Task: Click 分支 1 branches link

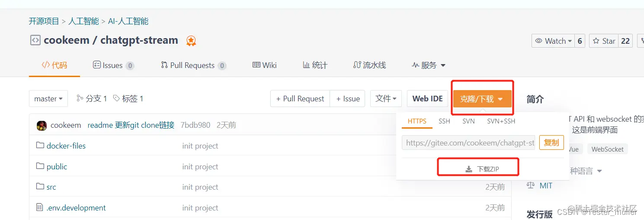Action: coord(92,99)
